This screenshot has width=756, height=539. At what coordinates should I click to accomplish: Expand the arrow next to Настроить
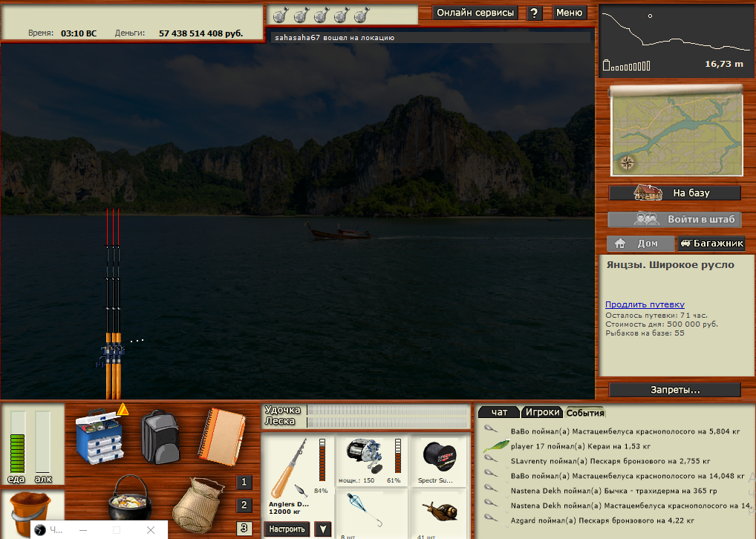[322, 529]
